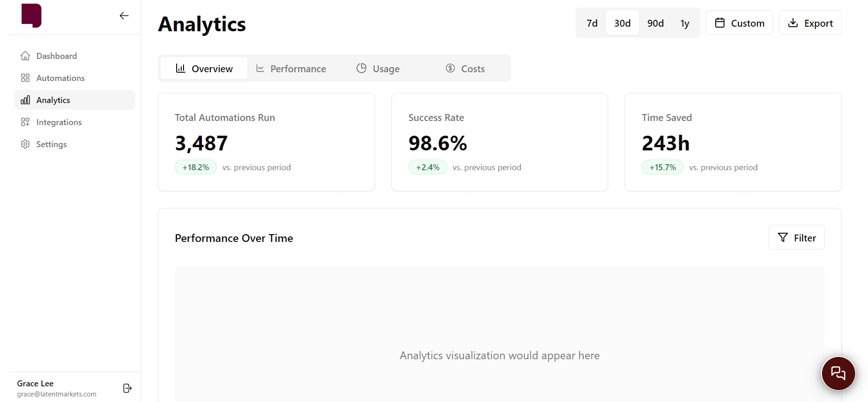Click the +18.2% change badge
868x402 pixels.
195,167
